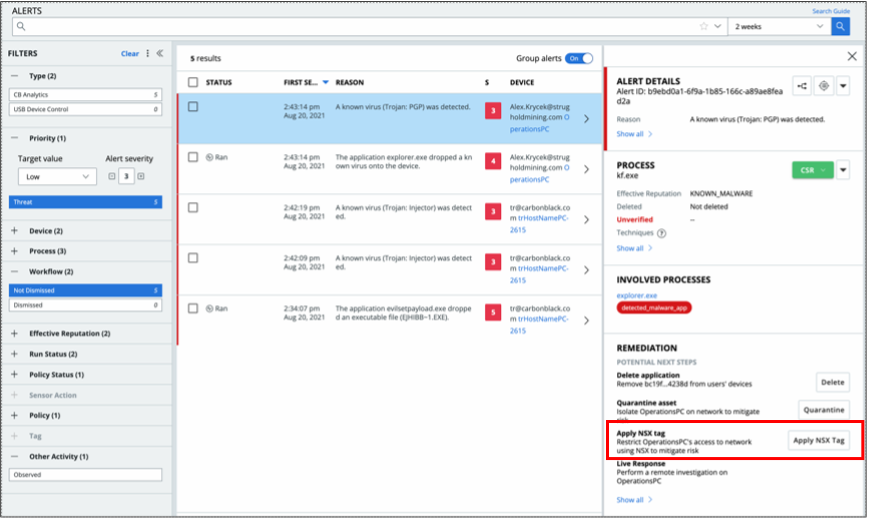Select the USB Device Control filter

[x=85, y=109]
